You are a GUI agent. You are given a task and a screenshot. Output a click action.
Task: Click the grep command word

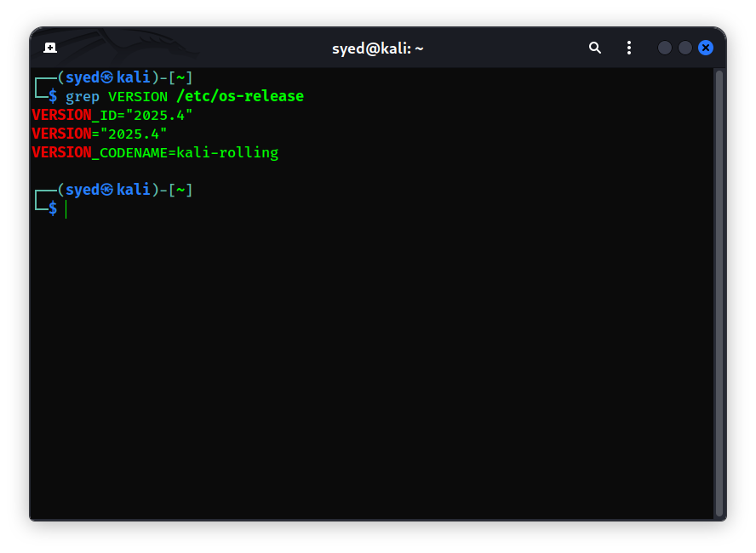(83, 97)
